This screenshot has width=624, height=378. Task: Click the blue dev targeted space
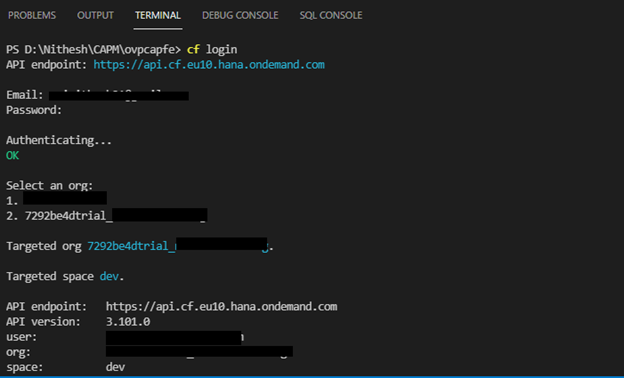pos(109,276)
